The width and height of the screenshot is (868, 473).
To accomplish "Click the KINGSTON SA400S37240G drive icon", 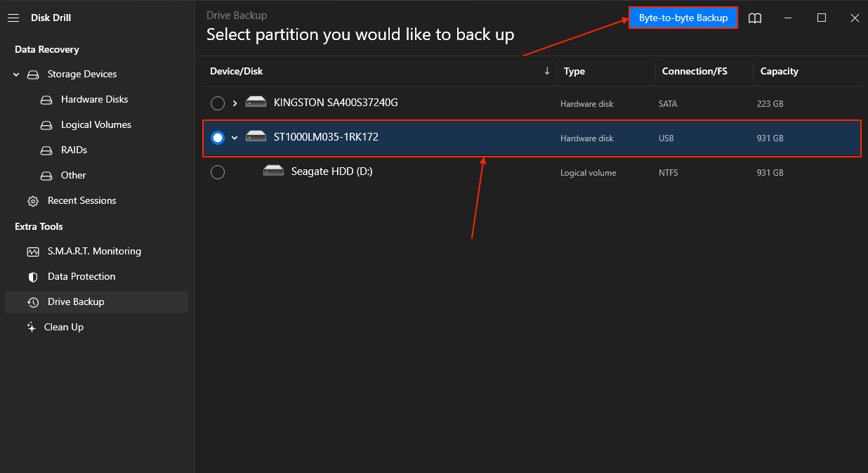I will point(256,103).
